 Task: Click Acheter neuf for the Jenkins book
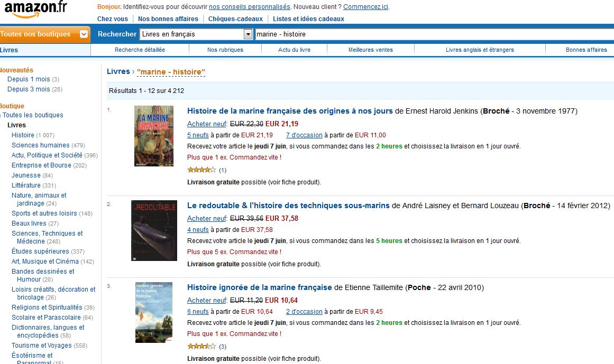(x=207, y=124)
